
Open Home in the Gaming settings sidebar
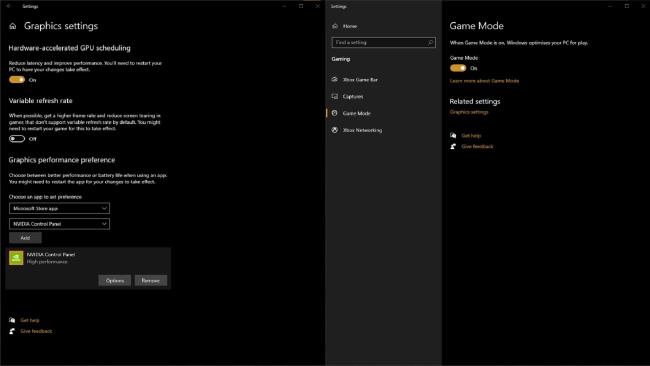[350, 26]
